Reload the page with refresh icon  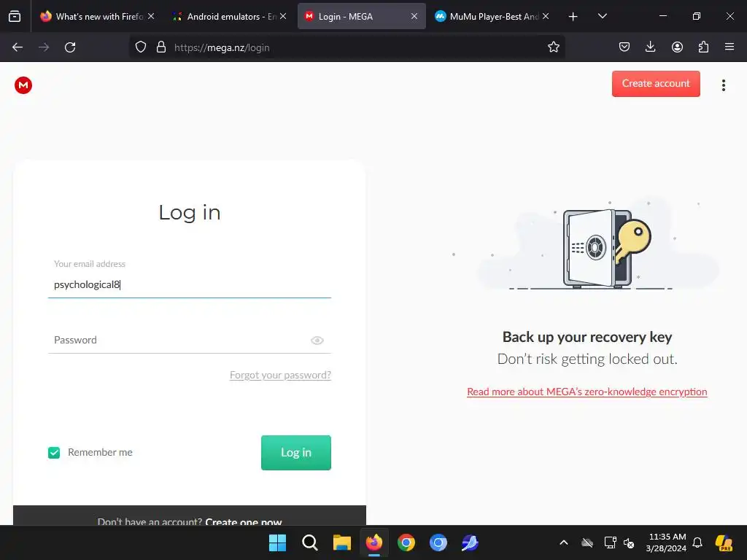(70, 47)
